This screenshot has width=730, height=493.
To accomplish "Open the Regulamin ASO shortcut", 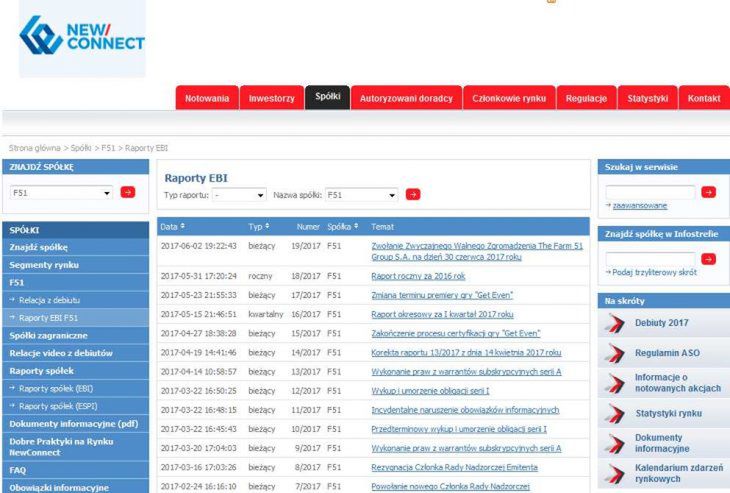I will 667,353.
